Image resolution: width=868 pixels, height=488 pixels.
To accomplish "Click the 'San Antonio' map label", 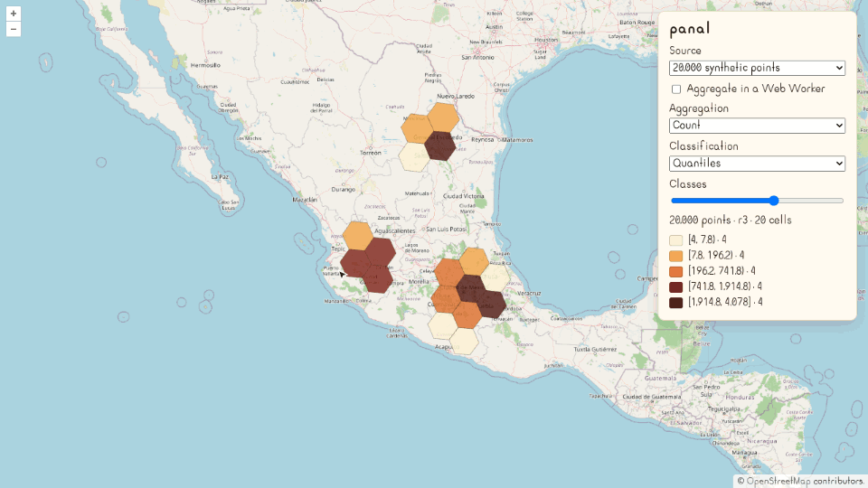I will point(477,57).
